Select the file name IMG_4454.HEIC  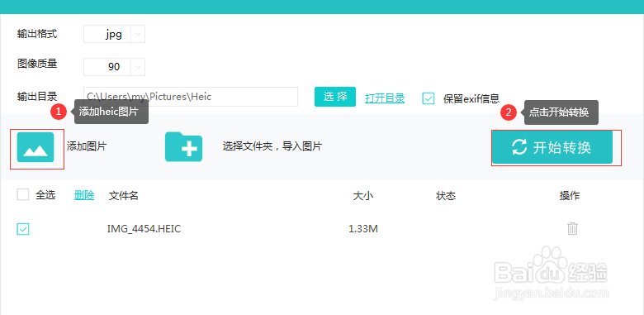point(144,229)
